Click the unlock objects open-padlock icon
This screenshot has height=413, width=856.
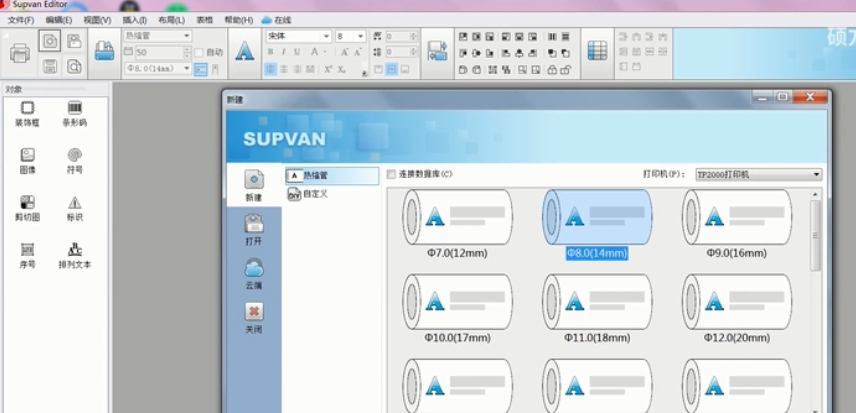[x=566, y=70]
